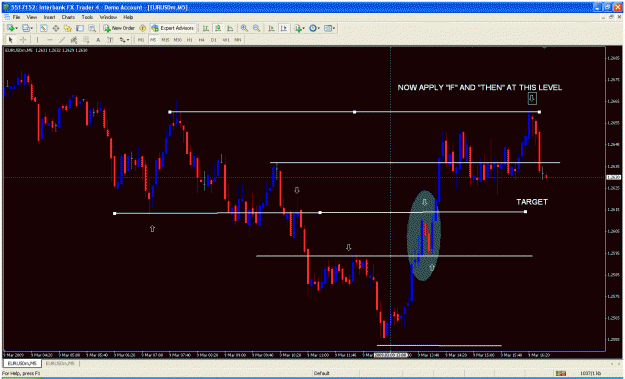This screenshot has height=379, width=625.
Task: Switch to the M5 timeframe
Action: click(x=153, y=40)
